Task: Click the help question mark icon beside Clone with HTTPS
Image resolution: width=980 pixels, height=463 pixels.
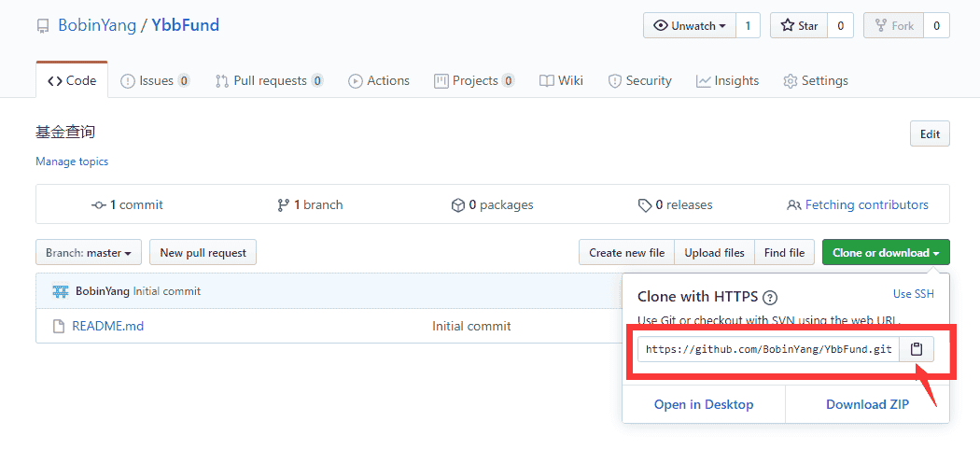Action: point(771,298)
